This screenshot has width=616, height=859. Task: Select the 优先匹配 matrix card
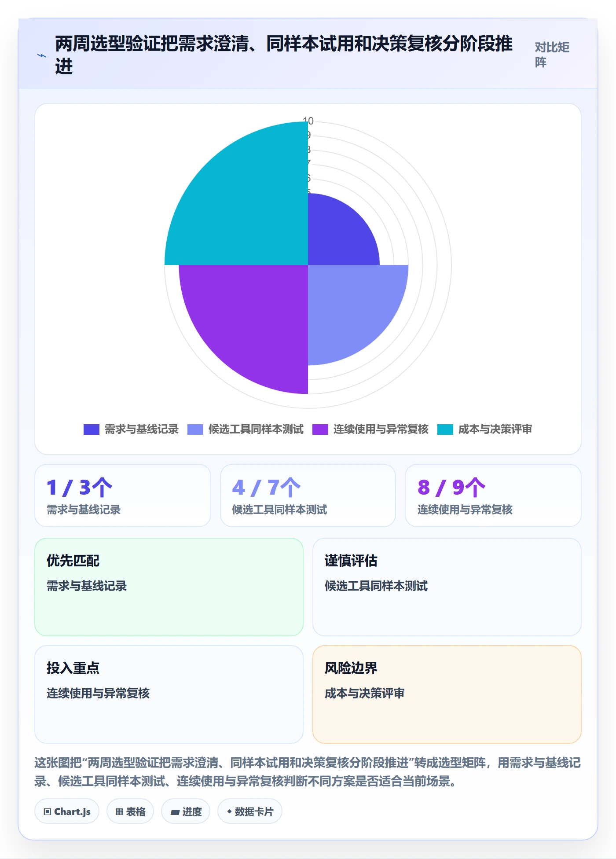click(169, 587)
